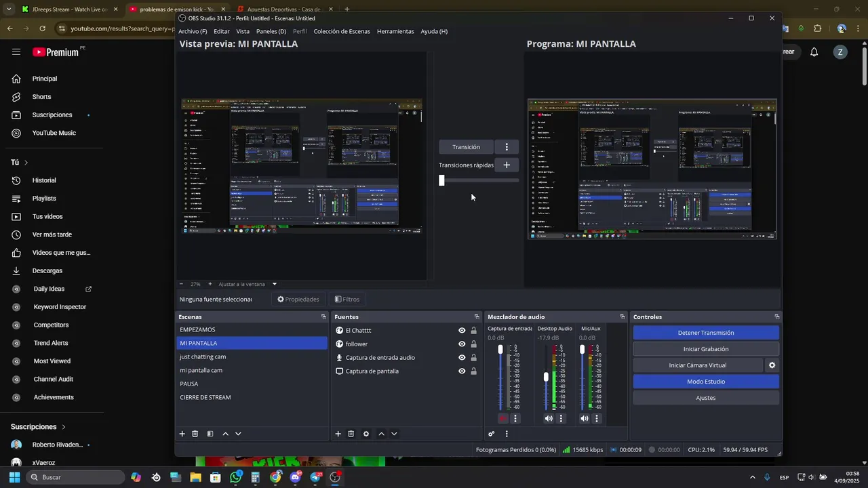Add a new source in Fuentes

338,434
